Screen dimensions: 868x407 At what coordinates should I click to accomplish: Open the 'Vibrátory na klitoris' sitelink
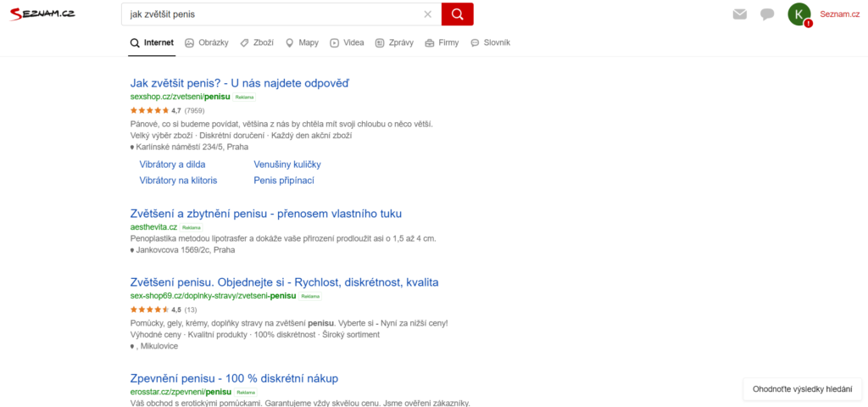(x=178, y=181)
